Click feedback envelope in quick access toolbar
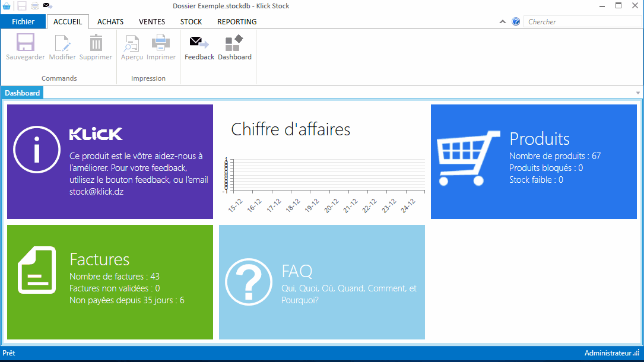Image resolution: width=644 pixels, height=362 pixels. [48, 6]
